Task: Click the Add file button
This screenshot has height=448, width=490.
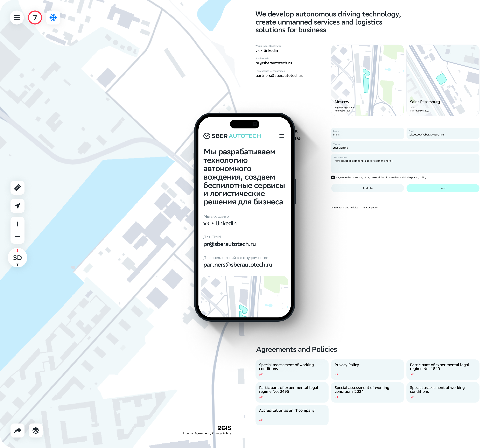Action: tap(367, 188)
